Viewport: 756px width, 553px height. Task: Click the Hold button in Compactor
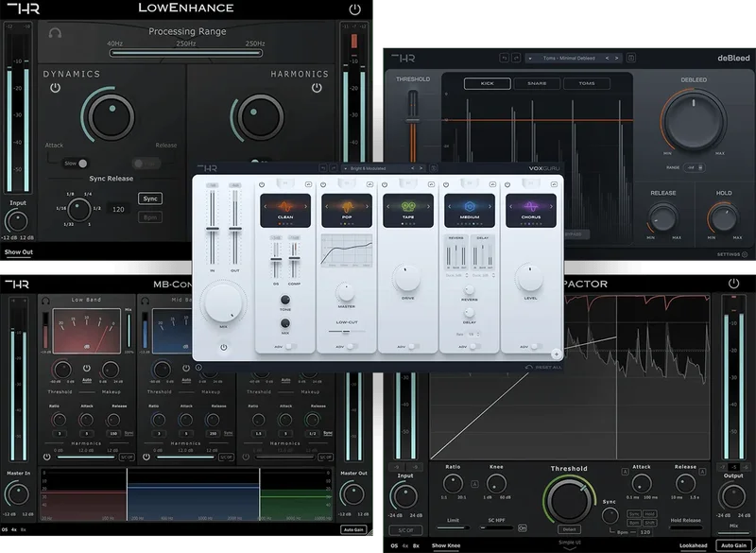pos(649,514)
